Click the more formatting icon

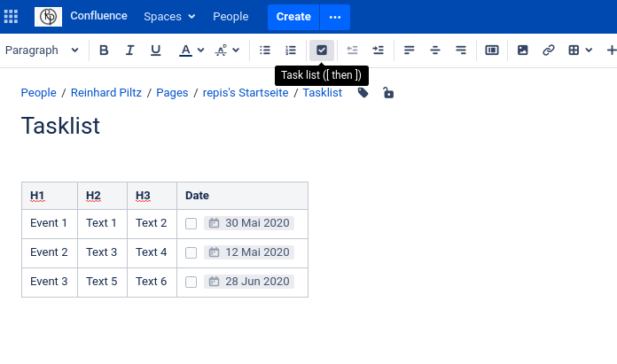click(221, 50)
